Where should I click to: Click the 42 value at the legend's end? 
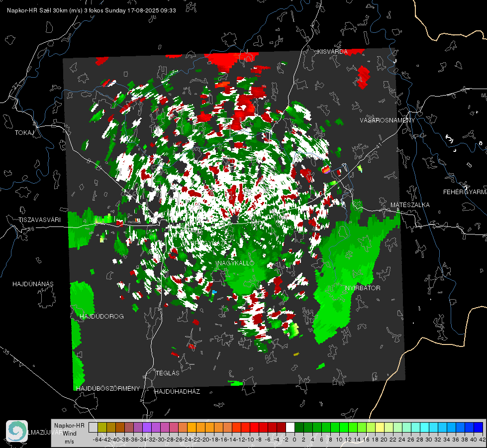tap(483, 440)
